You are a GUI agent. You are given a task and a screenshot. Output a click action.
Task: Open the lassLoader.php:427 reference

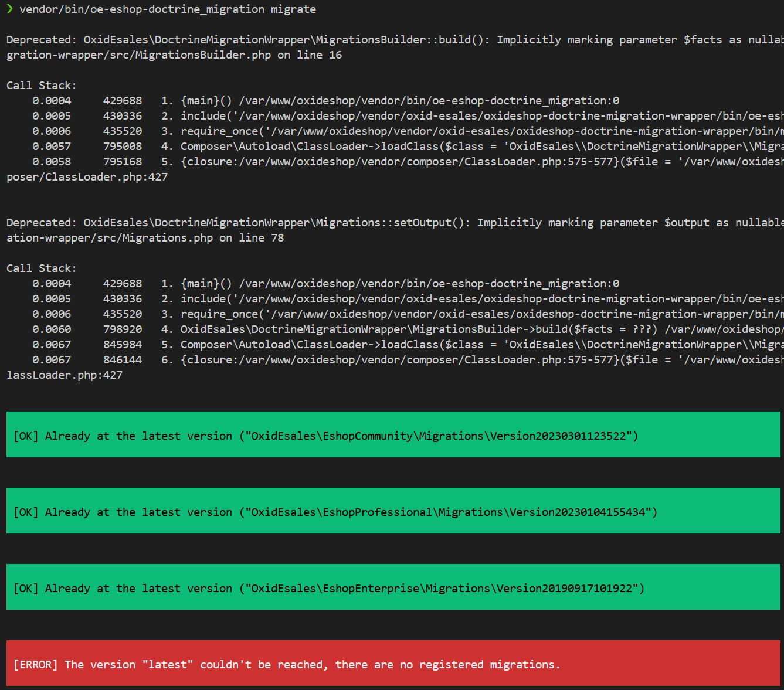tap(65, 375)
